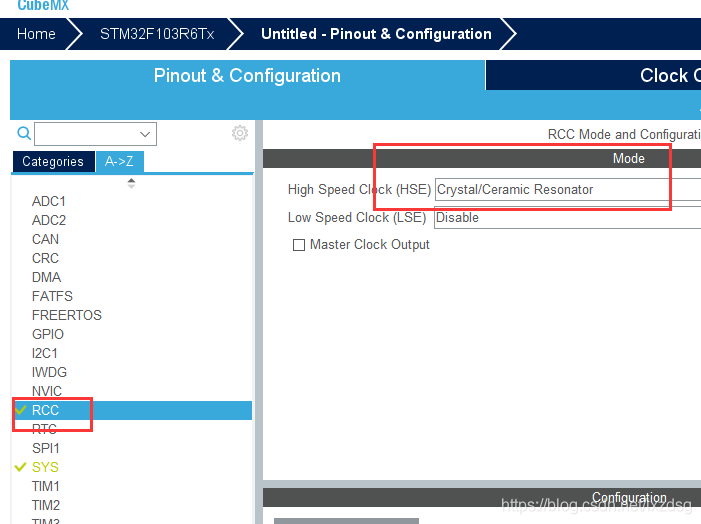Click Untitled - Pinout & Configuration breadcrumb
Viewport: 701px width, 524px height.
[376, 34]
